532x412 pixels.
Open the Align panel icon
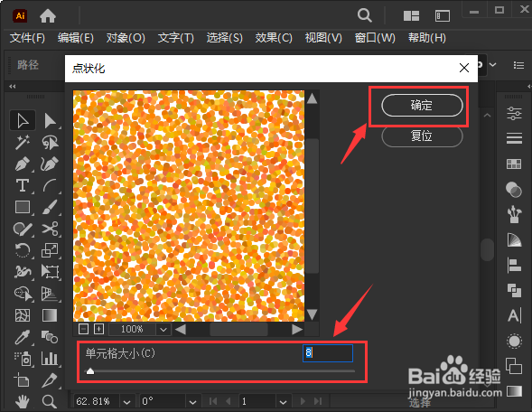[514, 266]
